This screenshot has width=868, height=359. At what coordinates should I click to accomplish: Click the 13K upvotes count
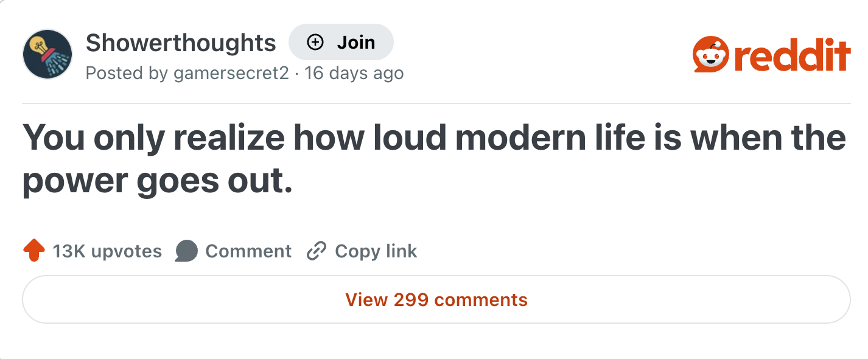107,251
